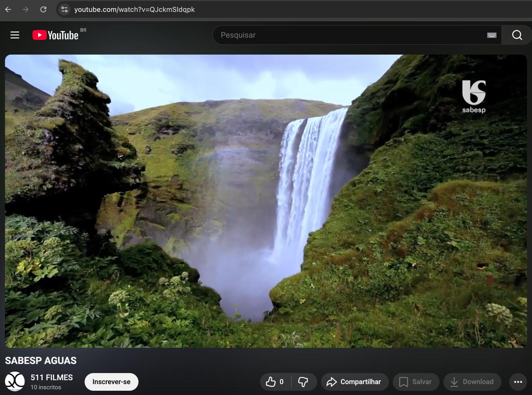Click the Compartilhar share button
This screenshot has width=532, height=395.
354,382
